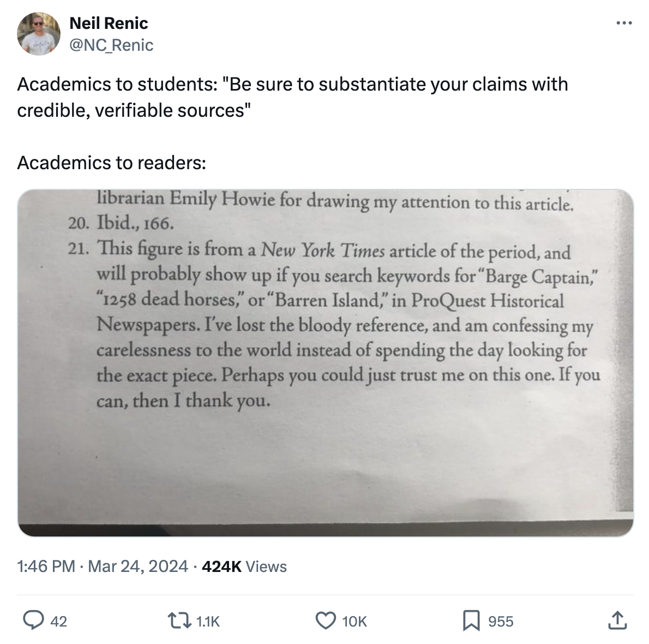Open the Neil Renic display name link
The width and height of the screenshot is (649, 644).
coord(109,23)
